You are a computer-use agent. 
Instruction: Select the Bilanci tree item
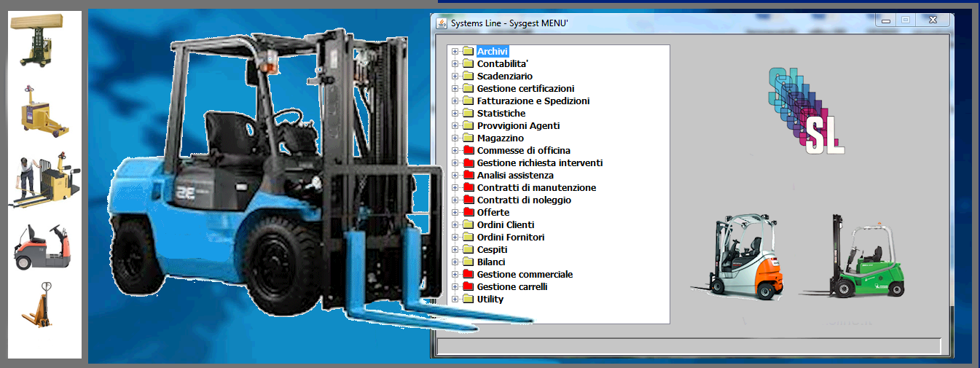pos(491,262)
